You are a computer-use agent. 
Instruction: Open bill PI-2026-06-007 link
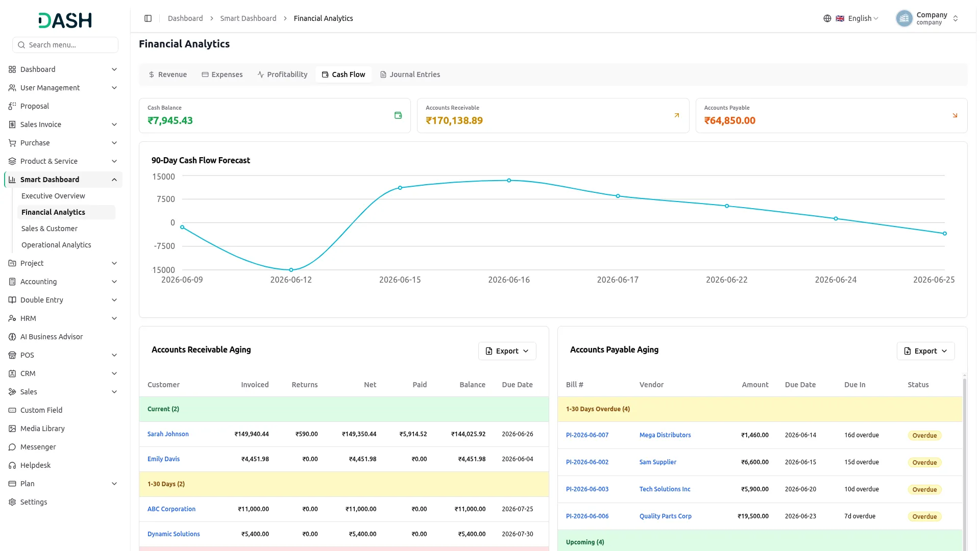point(587,435)
